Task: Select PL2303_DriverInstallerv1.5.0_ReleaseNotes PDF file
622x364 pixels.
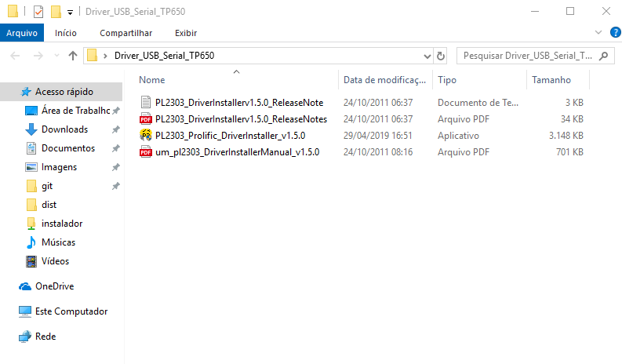Action: tap(241, 119)
